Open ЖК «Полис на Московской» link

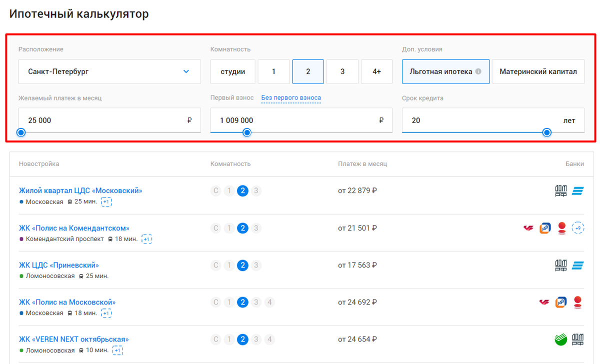click(67, 302)
